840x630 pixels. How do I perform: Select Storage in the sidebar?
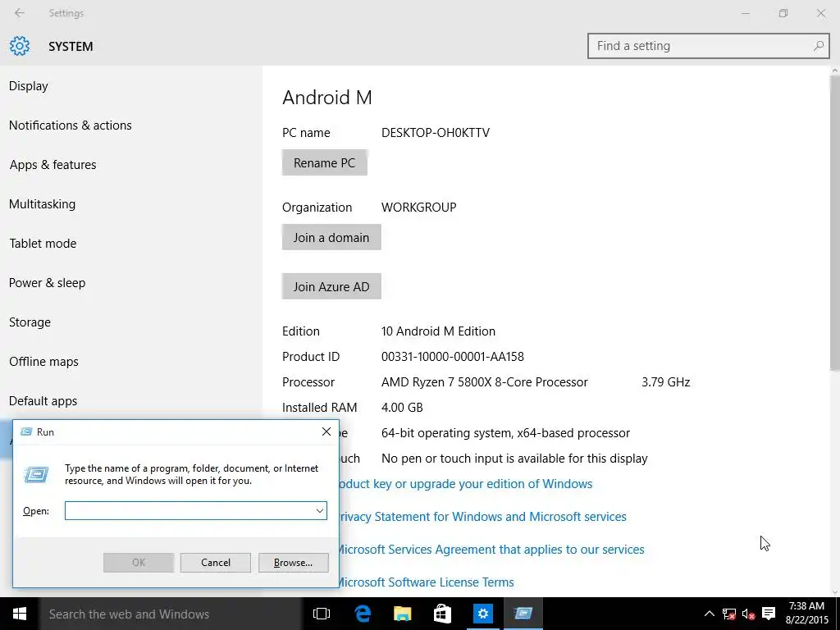click(30, 322)
